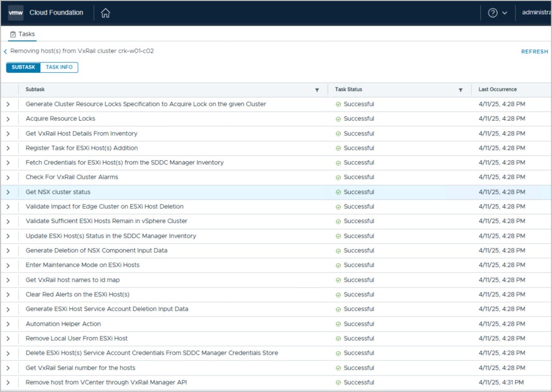Screen dimensions: 552x392
Task: Click the Cloud Foundation title link
Action: 56,13
